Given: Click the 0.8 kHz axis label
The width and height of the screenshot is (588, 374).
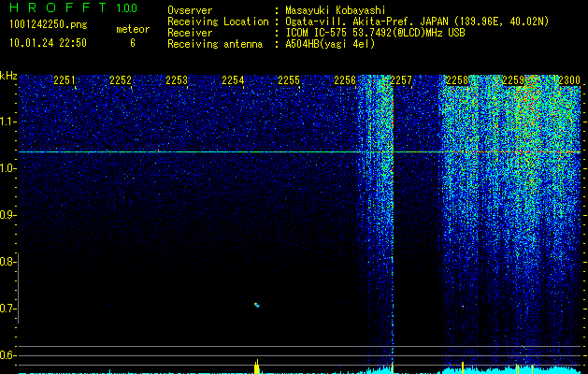Looking at the screenshot, I should (7, 262).
